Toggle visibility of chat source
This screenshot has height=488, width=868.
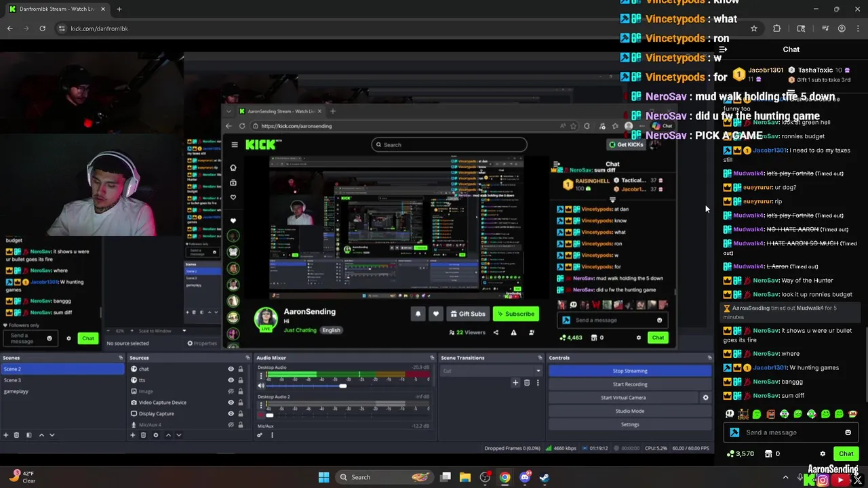tap(231, 369)
